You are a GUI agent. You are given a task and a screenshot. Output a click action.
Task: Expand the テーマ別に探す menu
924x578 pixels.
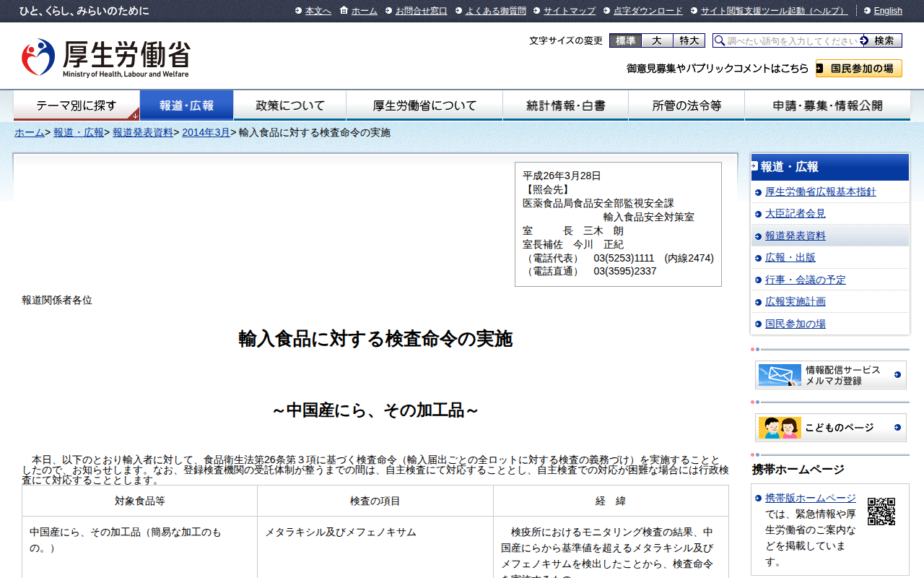[77, 105]
